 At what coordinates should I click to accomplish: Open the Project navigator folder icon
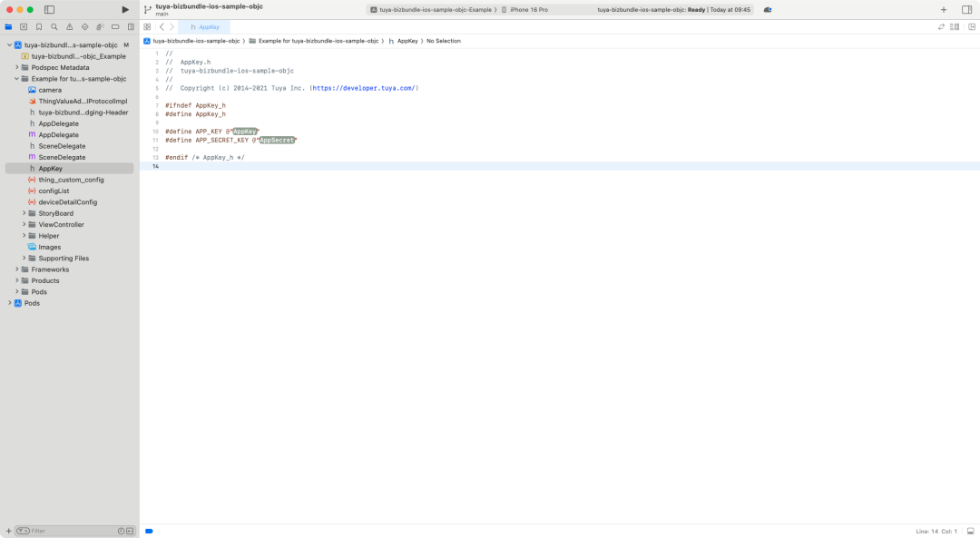coord(8,27)
